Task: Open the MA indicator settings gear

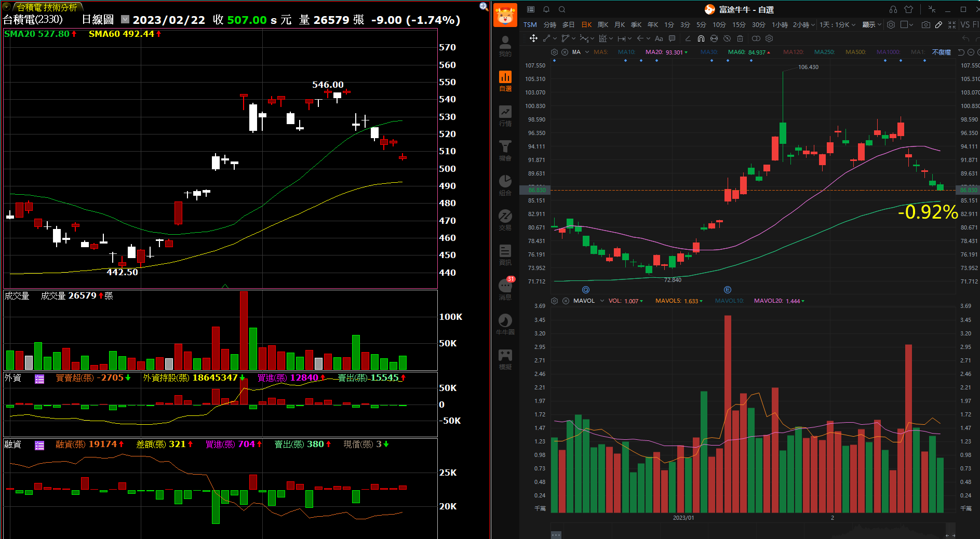Action: tap(554, 52)
